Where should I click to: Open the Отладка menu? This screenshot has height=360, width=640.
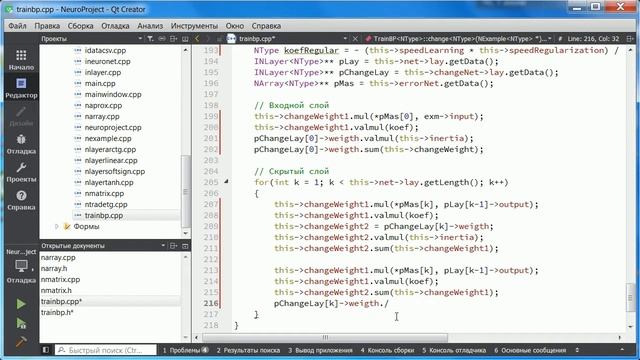(x=115, y=26)
